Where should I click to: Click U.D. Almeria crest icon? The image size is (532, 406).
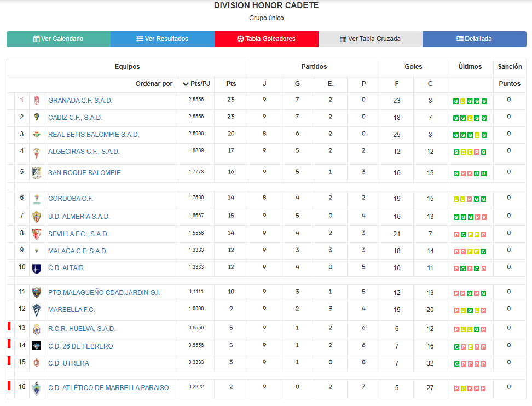[x=37, y=217]
